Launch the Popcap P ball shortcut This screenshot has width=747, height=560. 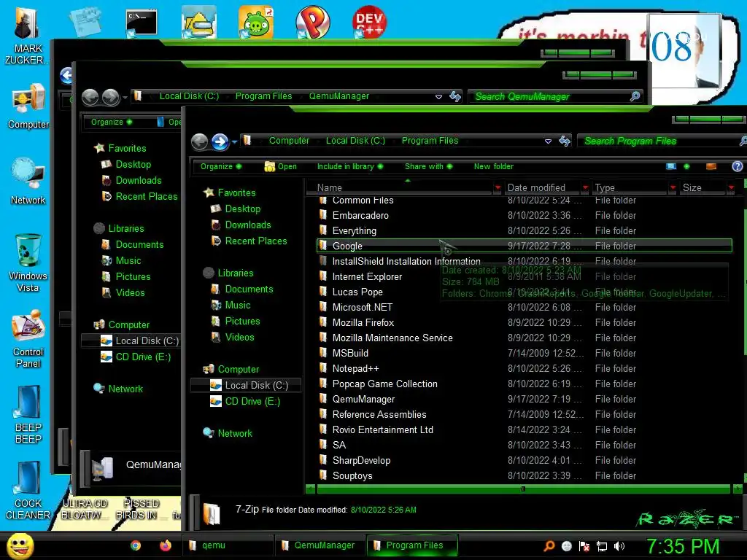[x=312, y=22]
